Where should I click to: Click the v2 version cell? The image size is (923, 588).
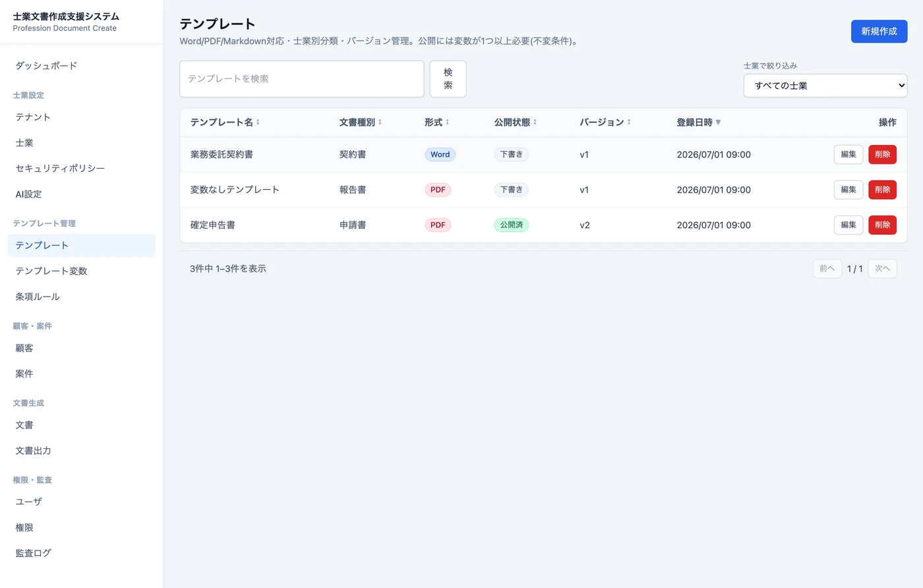point(585,225)
